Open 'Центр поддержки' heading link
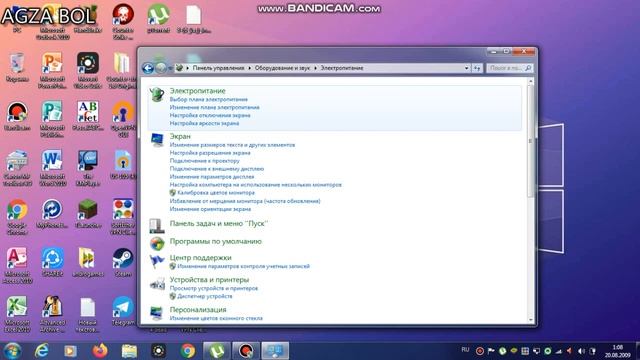 200,258
